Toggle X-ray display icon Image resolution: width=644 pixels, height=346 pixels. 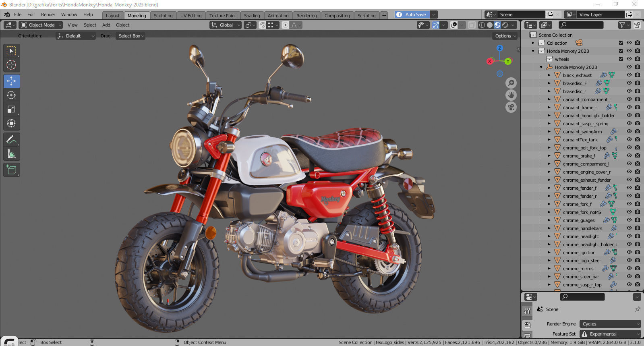coord(472,25)
